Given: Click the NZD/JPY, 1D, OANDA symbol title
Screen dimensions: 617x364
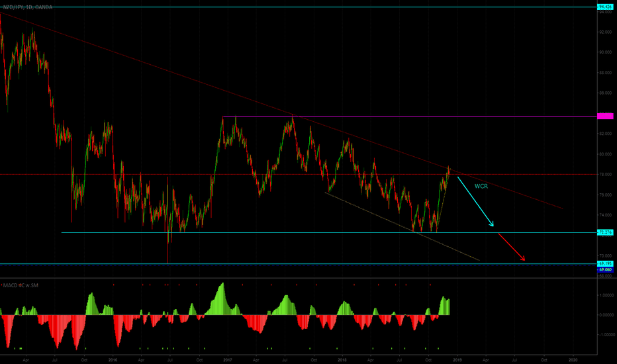Looking at the screenshot, I should point(28,7).
